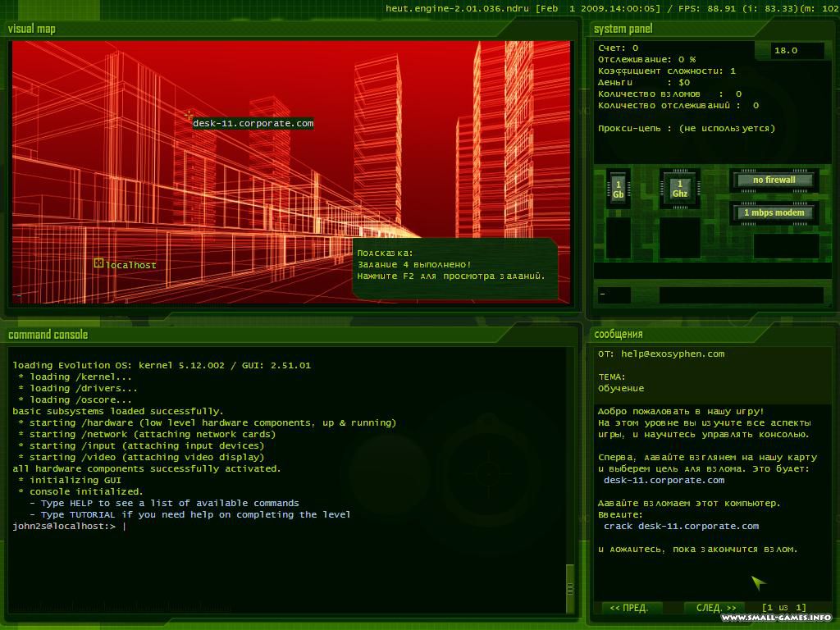The image size is (840, 630).
Task: Click the console line 'Type TUTORIAL if you need help'
Action: pyautogui.click(x=189, y=515)
